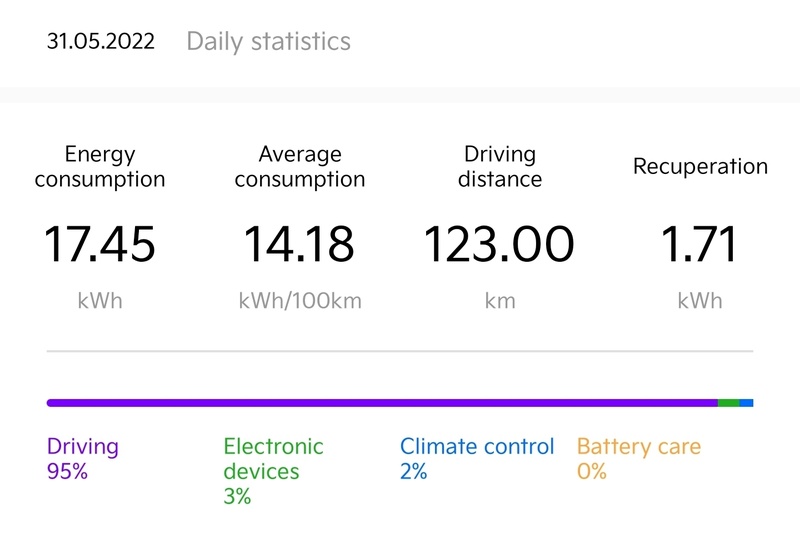Screen dimensions: 800x533
Task: Select the Battery care 0% legend entry
Action: 638,458
